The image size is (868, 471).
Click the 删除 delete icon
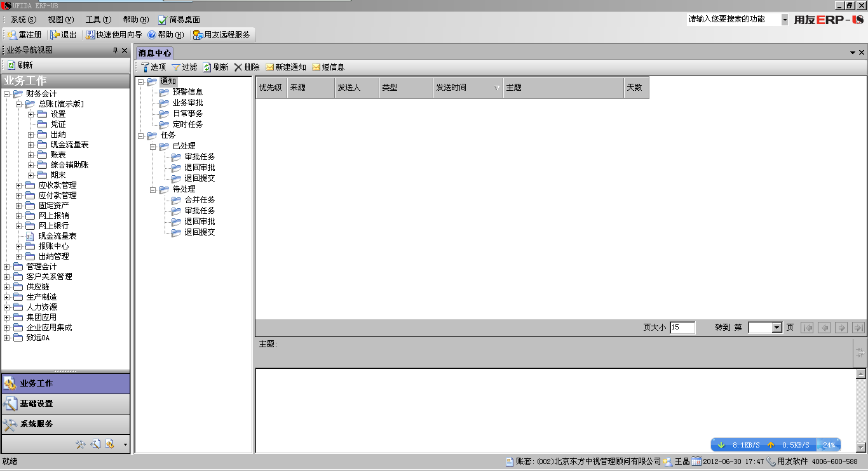pos(238,67)
